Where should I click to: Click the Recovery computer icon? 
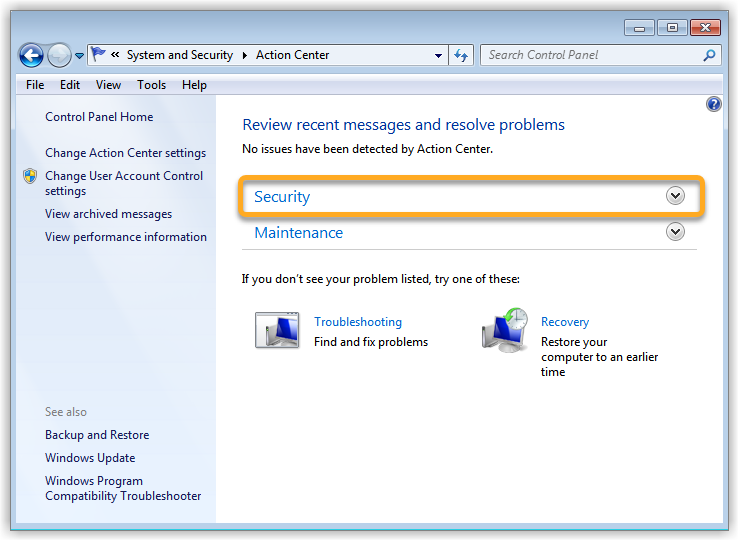click(x=504, y=330)
